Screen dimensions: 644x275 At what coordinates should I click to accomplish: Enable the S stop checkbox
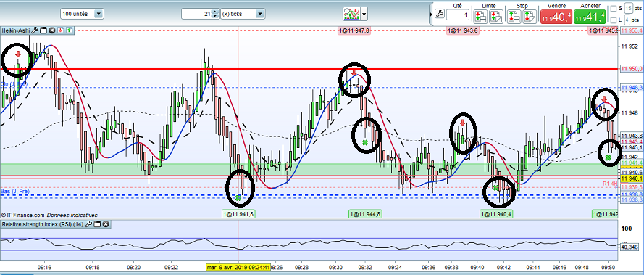[613, 8]
